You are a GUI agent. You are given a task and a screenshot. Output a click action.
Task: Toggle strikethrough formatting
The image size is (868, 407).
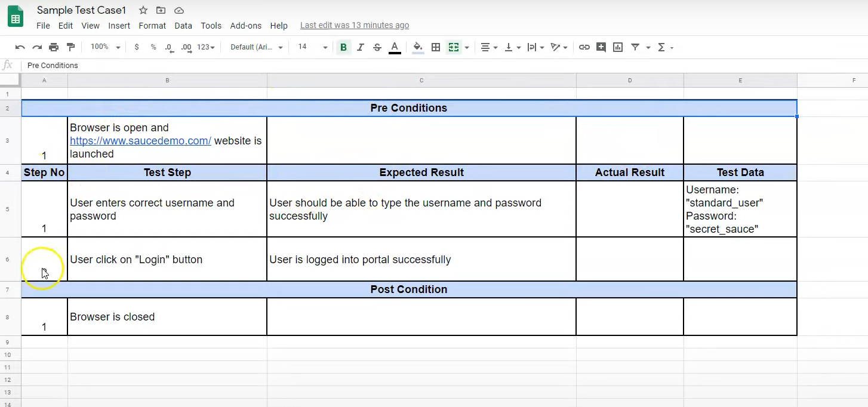point(377,47)
